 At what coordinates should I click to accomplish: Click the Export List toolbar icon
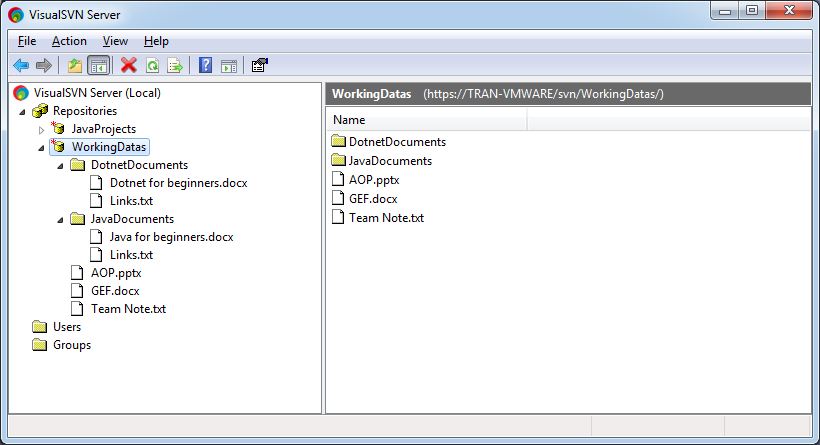click(x=175, y=65)
